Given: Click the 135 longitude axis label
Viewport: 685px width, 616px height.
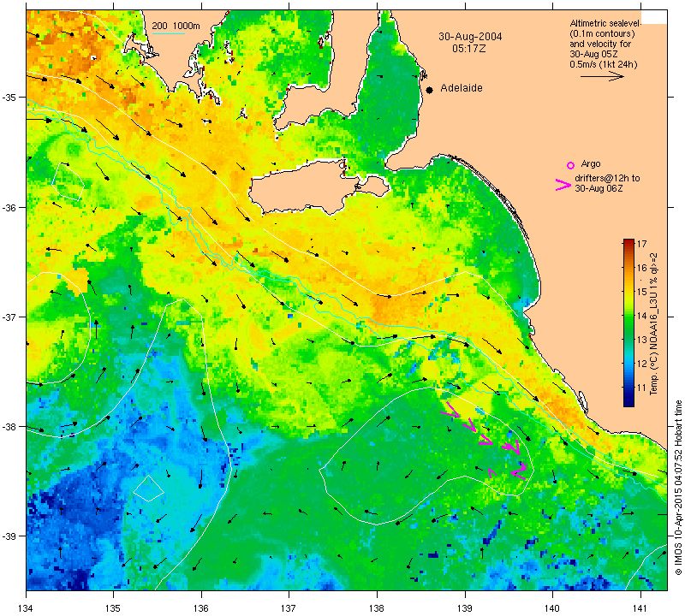Looking at the screenshot, I should [x=114, y=607].
